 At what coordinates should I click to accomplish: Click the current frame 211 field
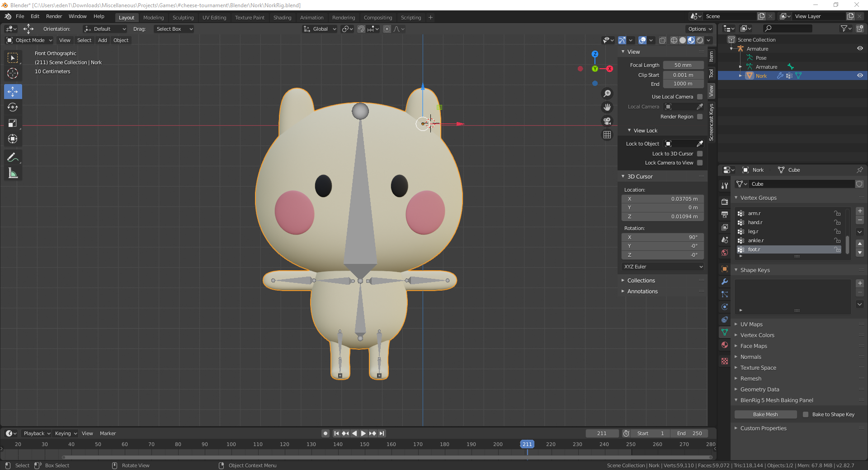602,433
